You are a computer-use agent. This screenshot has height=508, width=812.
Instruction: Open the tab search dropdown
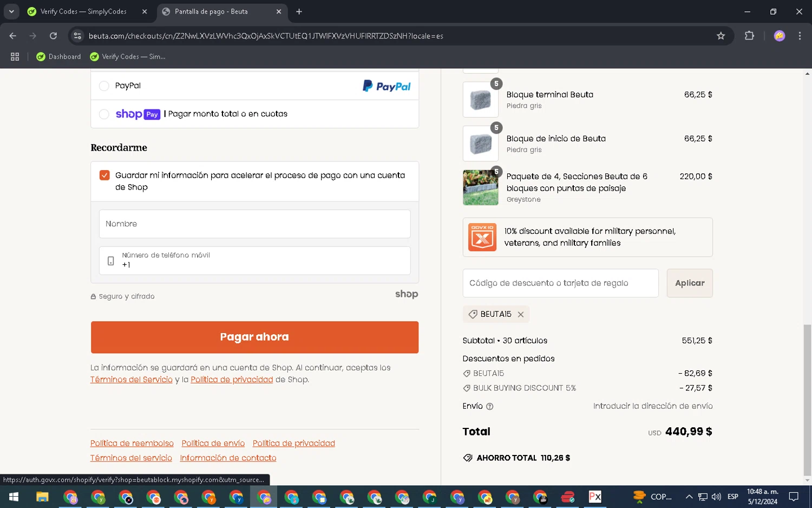11,11
